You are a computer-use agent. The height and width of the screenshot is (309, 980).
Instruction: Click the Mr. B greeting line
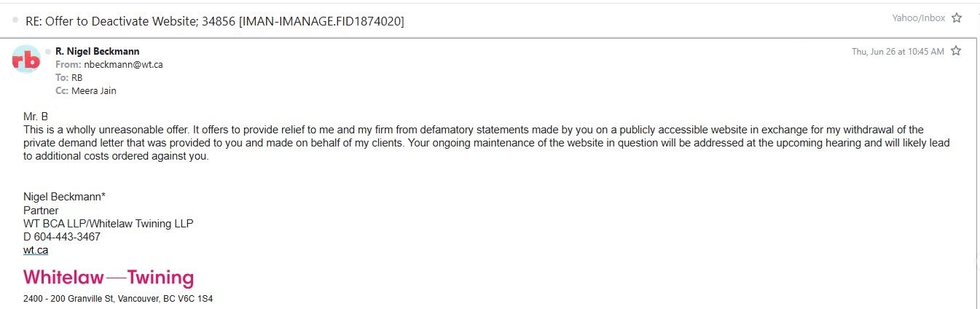click(x=36, y=117)
